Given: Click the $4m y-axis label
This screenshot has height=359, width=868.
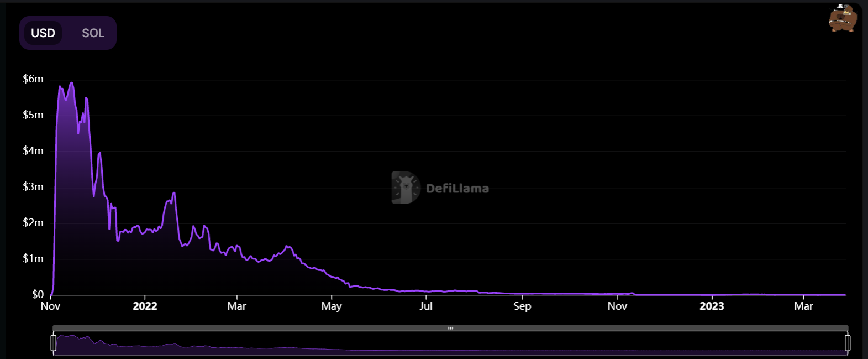Looking at the screenshot, I should click(x=33, y=151).
